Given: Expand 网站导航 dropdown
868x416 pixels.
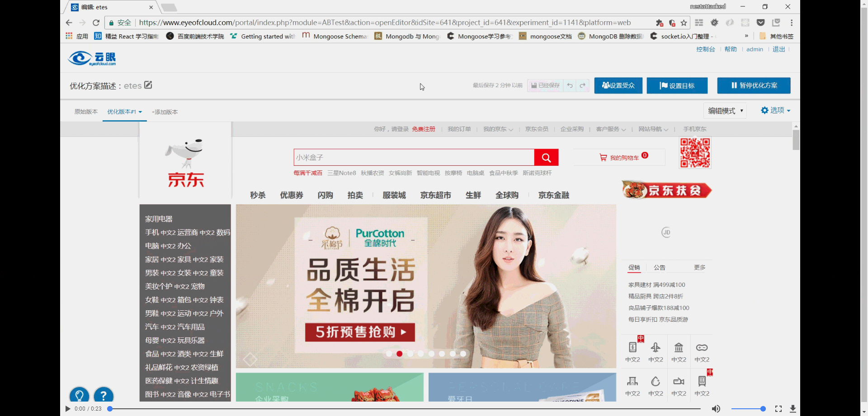Looking at the screenshot, I should (653, 129).
